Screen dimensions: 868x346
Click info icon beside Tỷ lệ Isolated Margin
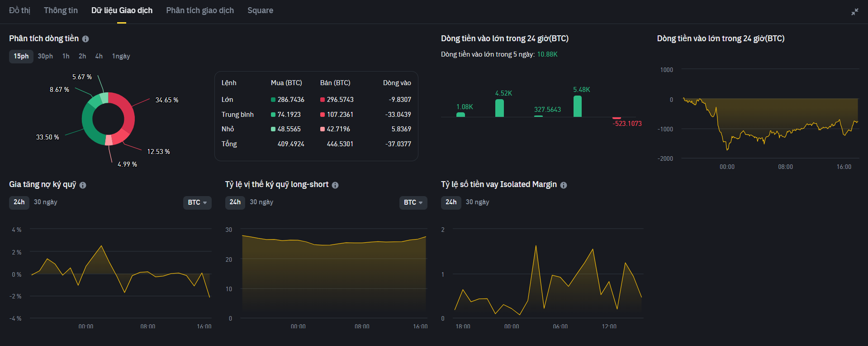(564, 185)
